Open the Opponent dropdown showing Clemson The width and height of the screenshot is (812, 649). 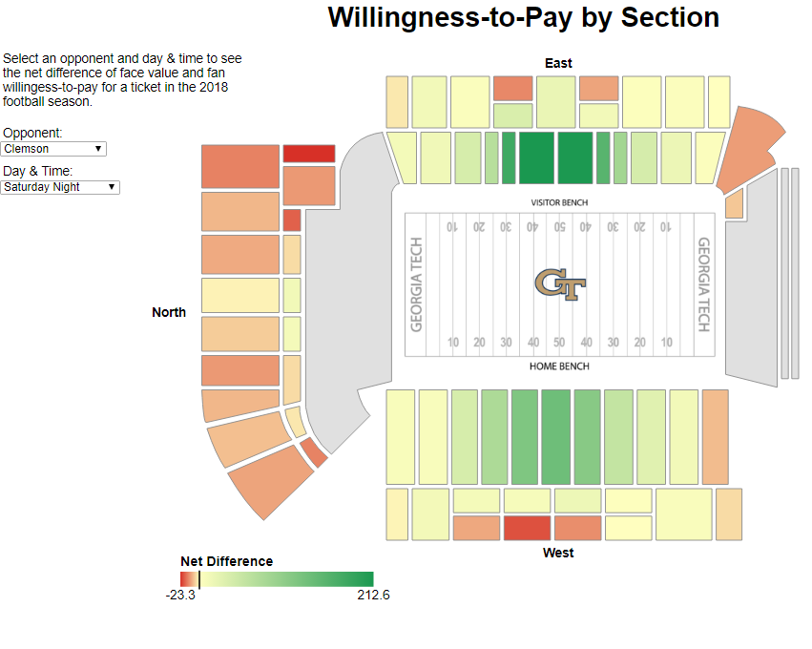tap(54, 149)
